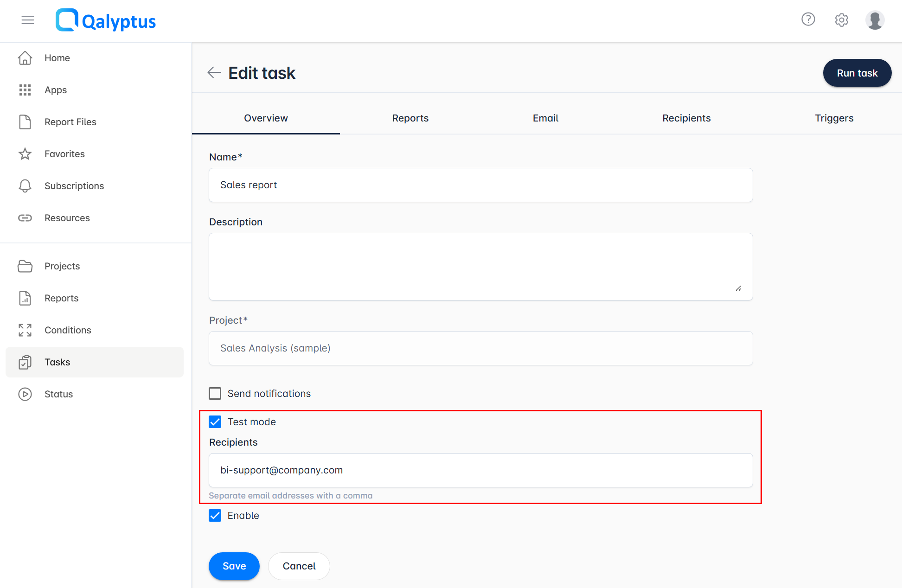The image size is (902, 588).
Task: Open the Subscriptions bell icon
Action: tap(25, 185)
